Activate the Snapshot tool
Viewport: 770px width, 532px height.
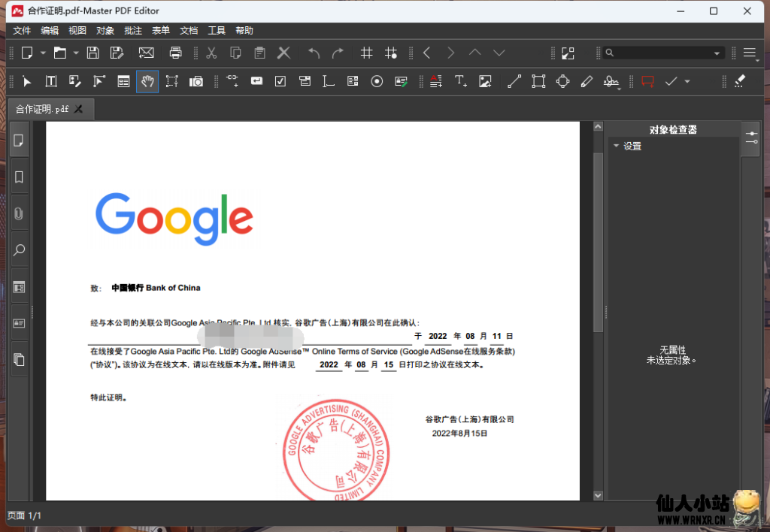(x=196, y=81)
